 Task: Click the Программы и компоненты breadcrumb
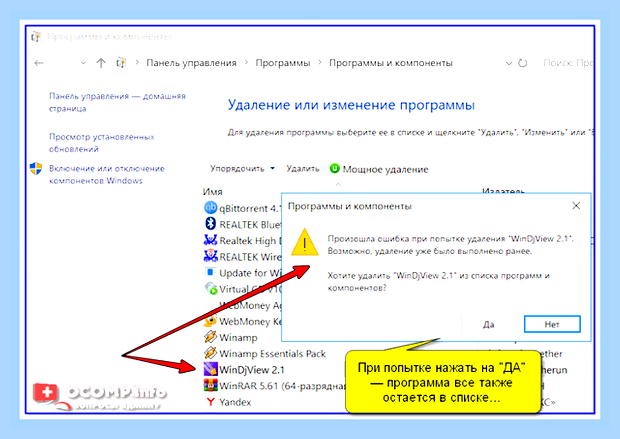pyautogui.click(x=391, y=63)
